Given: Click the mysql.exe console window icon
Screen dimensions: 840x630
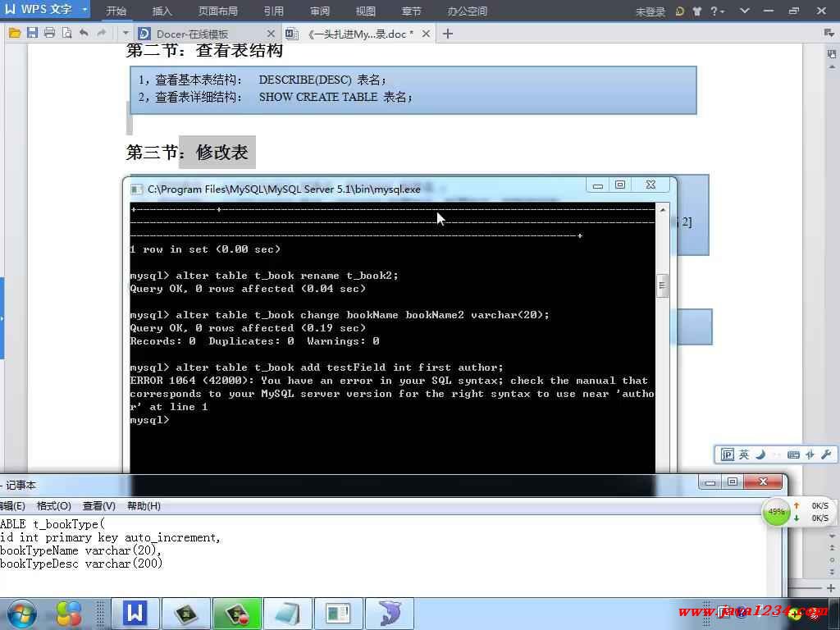Looking at the screenshot, I should click(137, 189).
